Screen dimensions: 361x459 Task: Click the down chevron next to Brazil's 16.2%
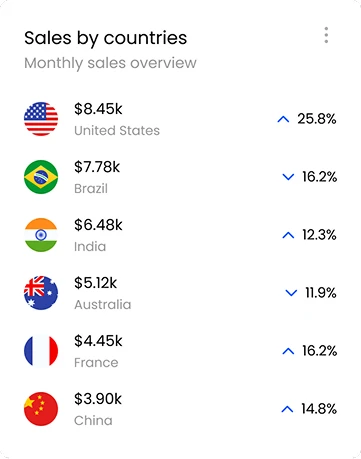pos(288,177)
